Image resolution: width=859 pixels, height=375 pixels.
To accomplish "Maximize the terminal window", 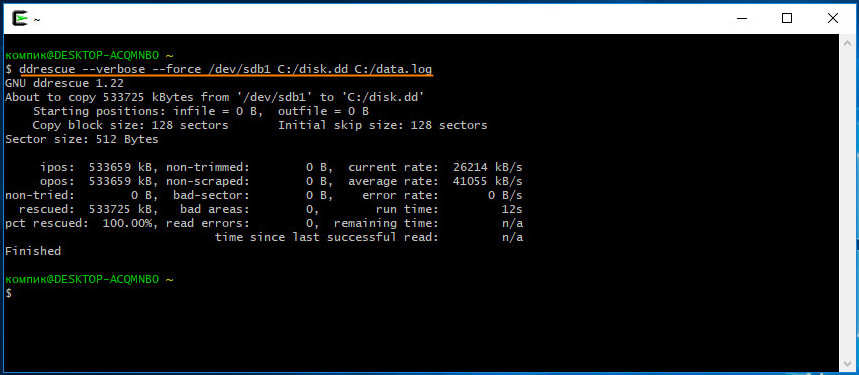I will point(787,18).
